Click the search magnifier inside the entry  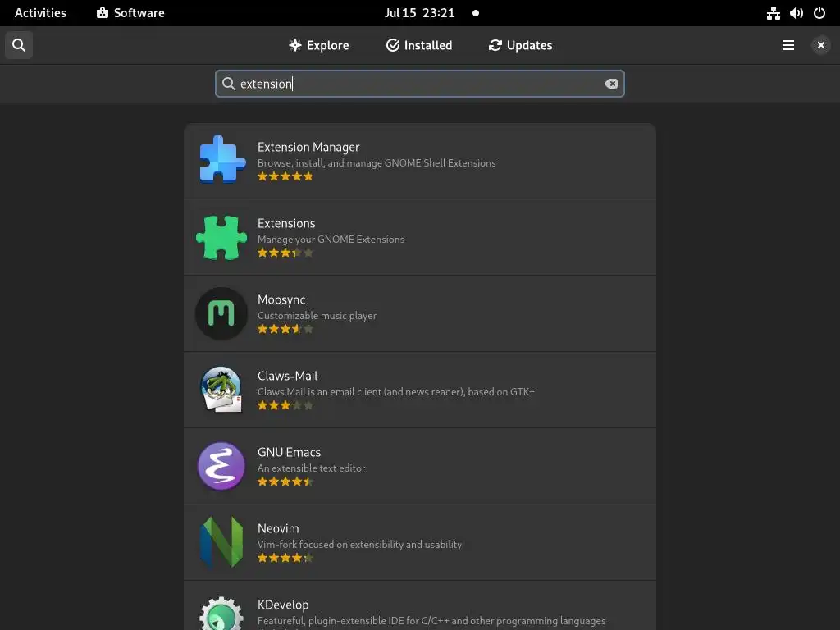pos(229,84)
